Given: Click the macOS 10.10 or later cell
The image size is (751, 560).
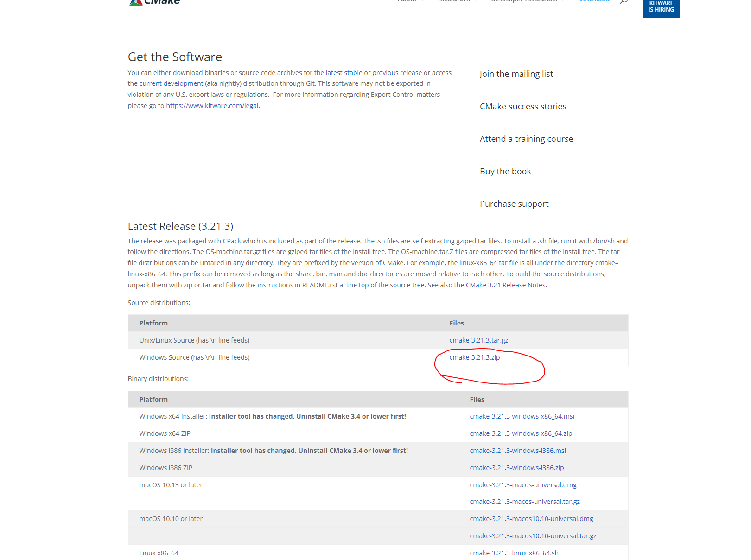Looking at the screenshot, I should 171,519.
